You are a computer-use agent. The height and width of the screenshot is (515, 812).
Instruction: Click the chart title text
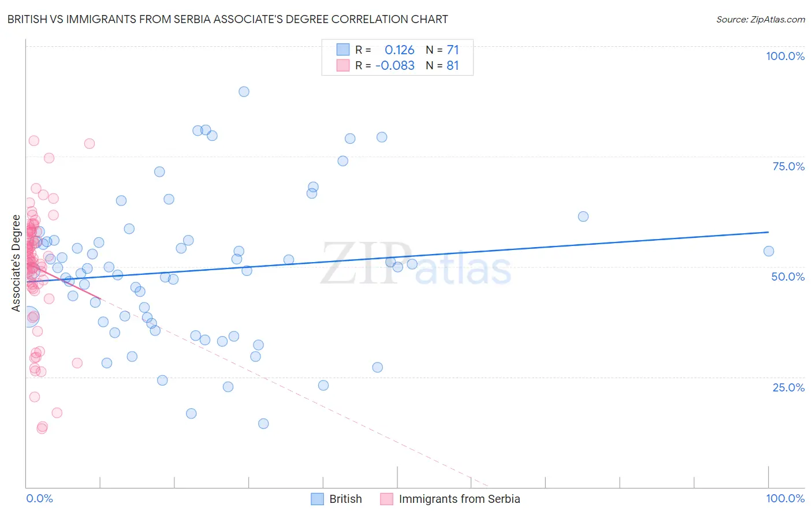point(228,19)
